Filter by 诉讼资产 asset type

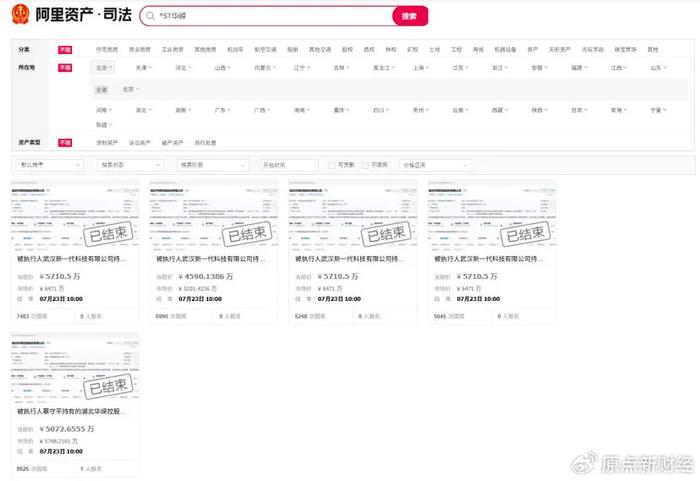[x=140, y=143]
